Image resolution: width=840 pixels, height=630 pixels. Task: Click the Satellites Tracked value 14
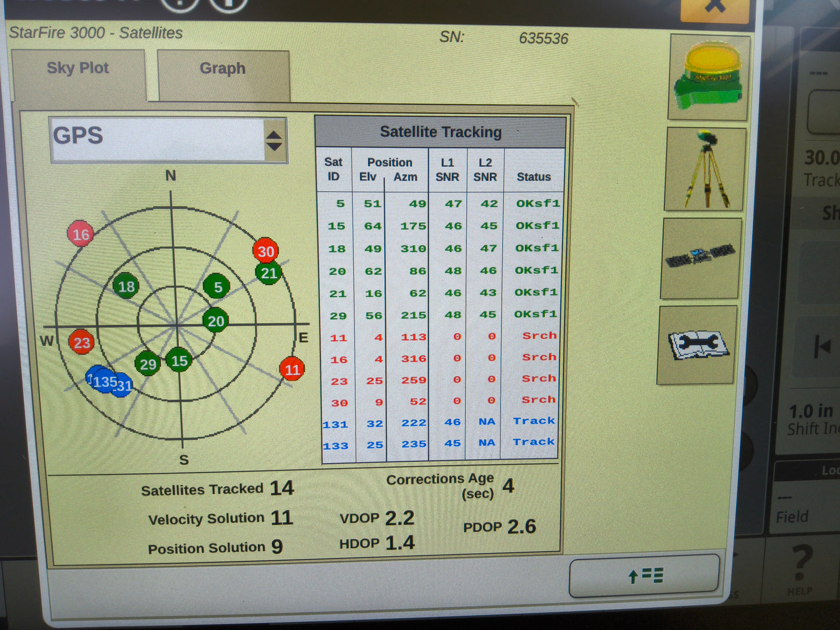pyautogui.click(x=283, y=488)
